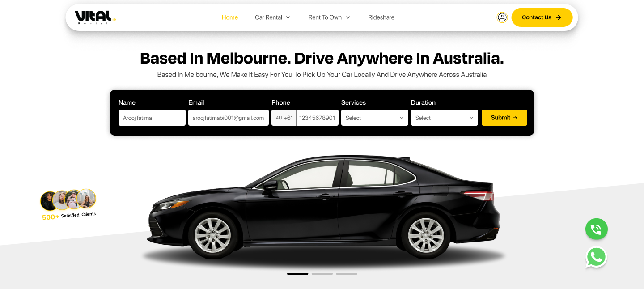Open the AU +61 country code selector
This screenshot has width=644, height=289.
(284, 118)
